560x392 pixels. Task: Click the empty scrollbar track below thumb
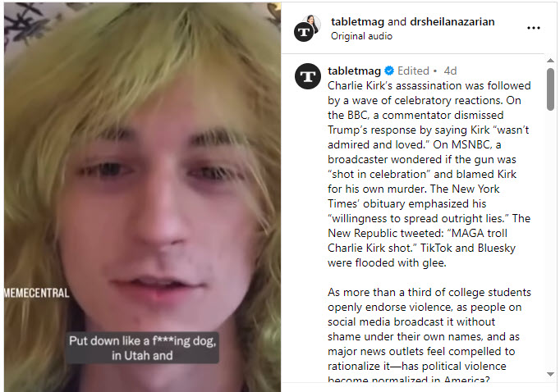(x=550, y=246)
